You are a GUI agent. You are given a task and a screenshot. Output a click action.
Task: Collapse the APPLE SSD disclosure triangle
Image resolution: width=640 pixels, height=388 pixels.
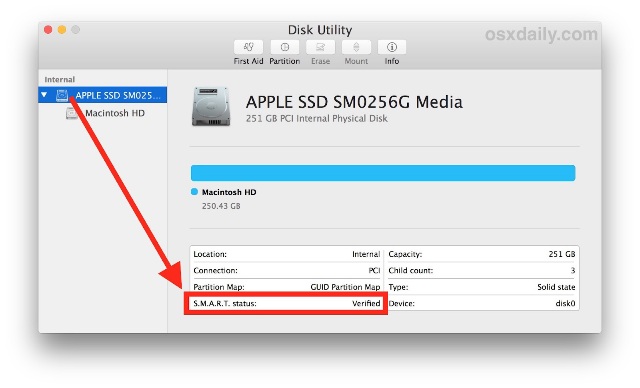coord(44,95)
